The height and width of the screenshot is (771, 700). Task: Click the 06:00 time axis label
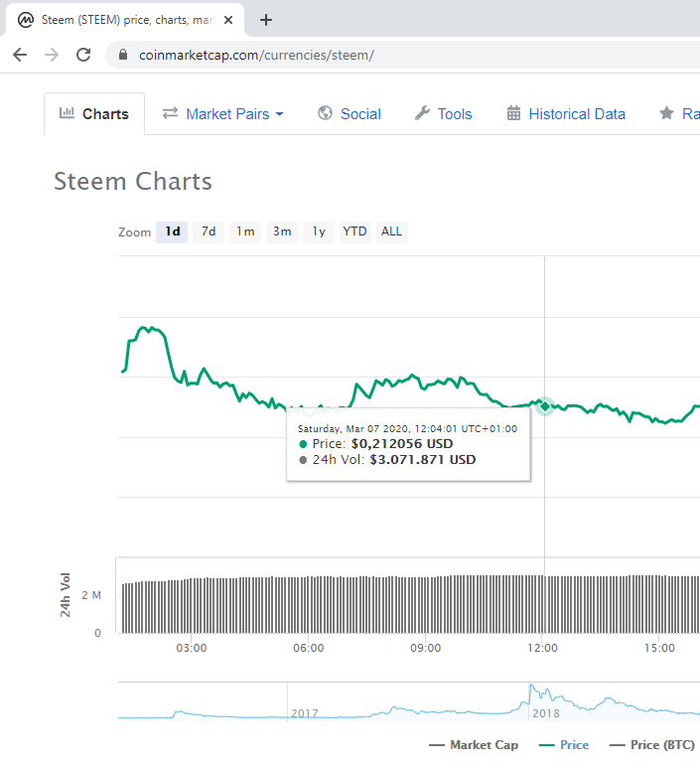tap(309, 648)
